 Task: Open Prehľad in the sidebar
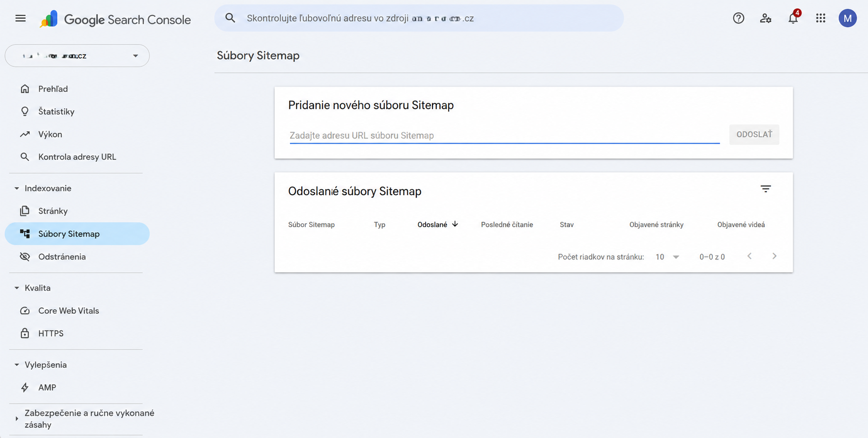pyautogui.click(x=53, y=89)
